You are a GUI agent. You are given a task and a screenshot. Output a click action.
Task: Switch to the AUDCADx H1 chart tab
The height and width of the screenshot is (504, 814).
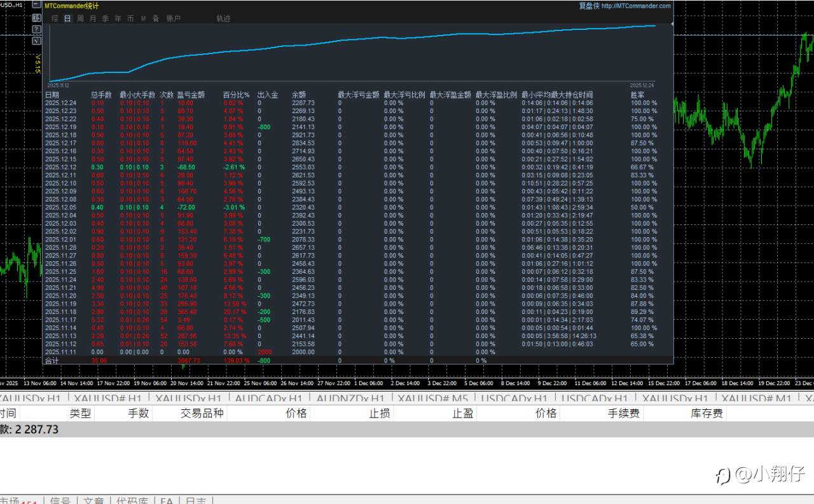268,398
